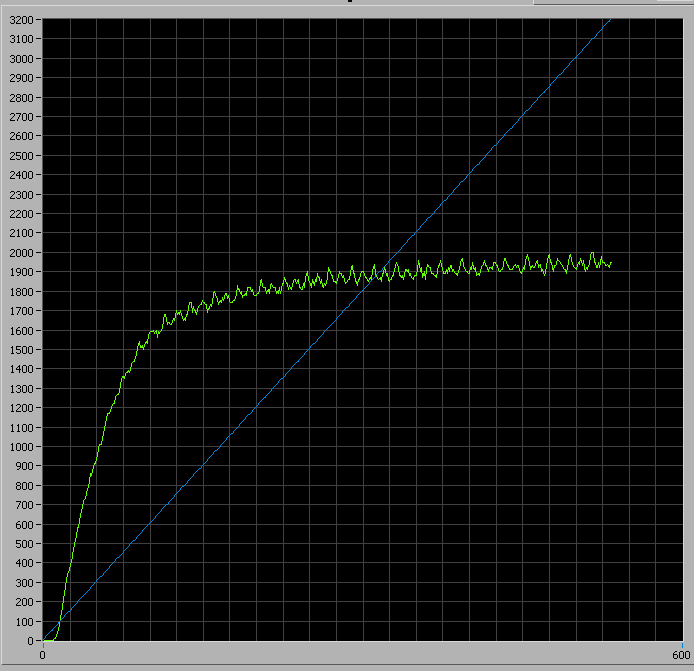Click the 900 y-axis value

click(x=24, y=466)
